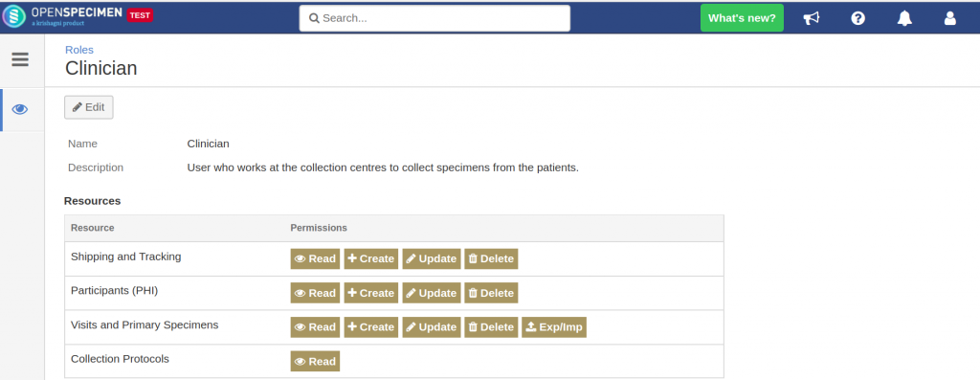Image resolution: width=980 pixels, height=380 pixels.
Task: Open the hamburger navigation menu
Action: click(x=20, y=59)
